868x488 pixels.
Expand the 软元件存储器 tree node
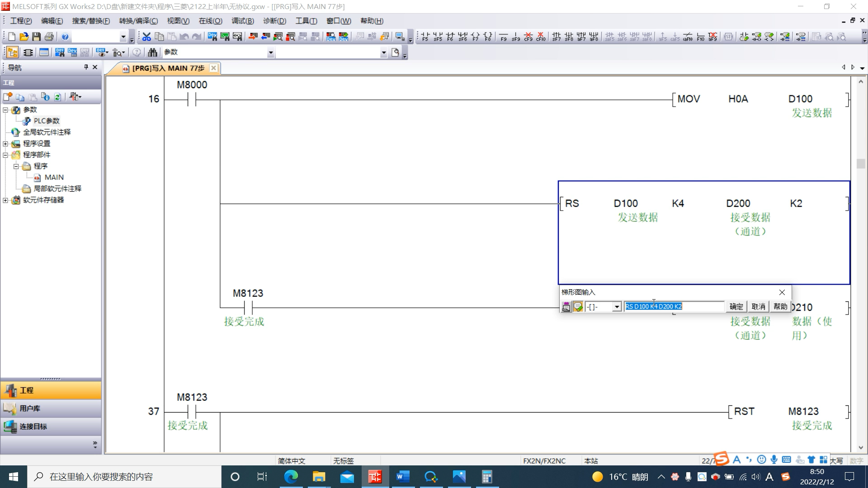pos(5,200)
